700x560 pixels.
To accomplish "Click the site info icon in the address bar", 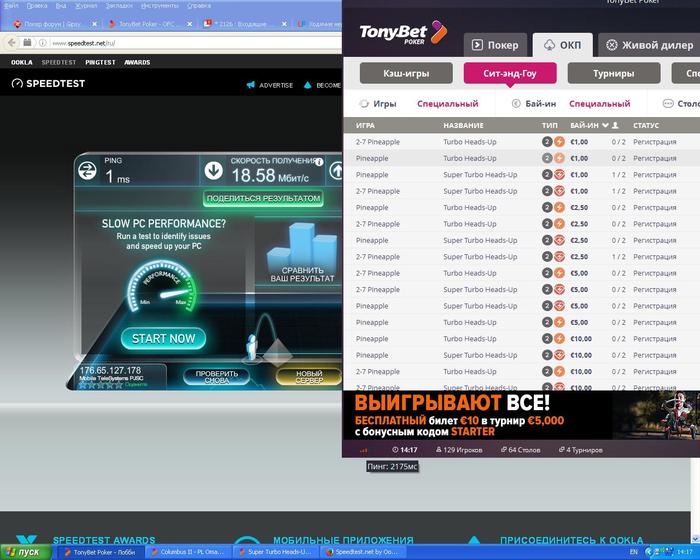I will tap(42, 43).
